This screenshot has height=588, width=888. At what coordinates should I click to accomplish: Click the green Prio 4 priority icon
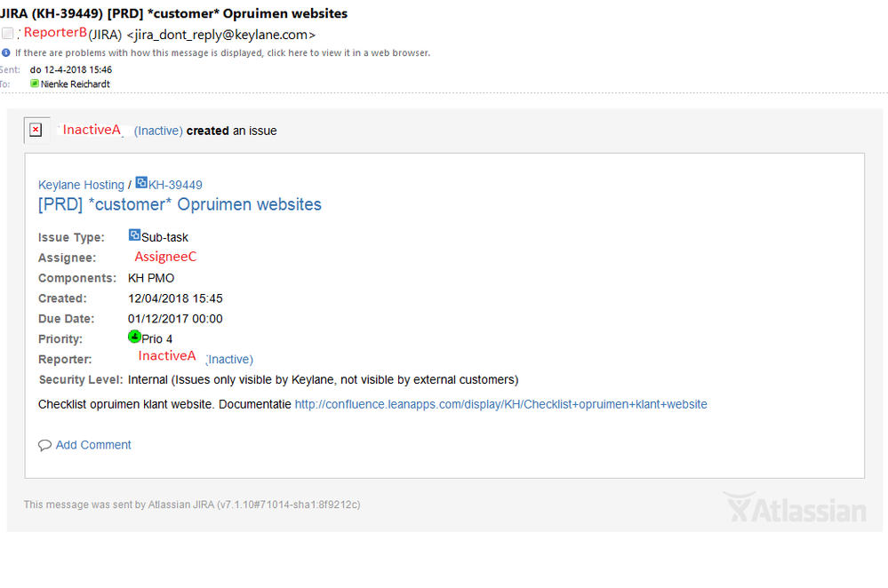tap(134, 337)
